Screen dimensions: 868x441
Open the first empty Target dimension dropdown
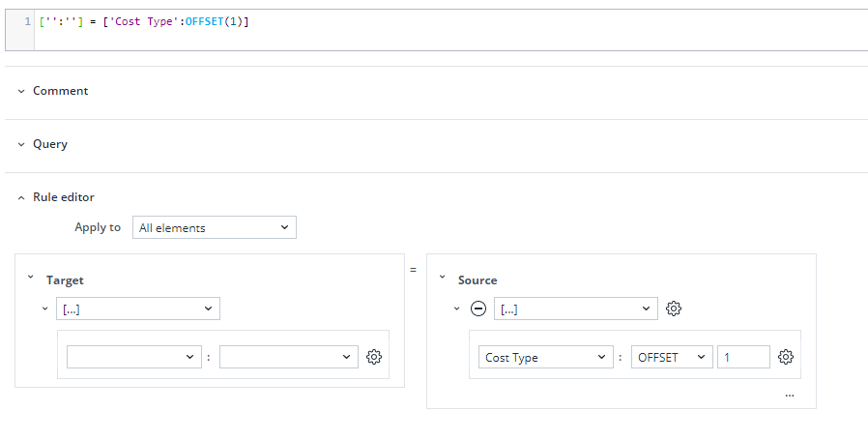pos(133,357)
